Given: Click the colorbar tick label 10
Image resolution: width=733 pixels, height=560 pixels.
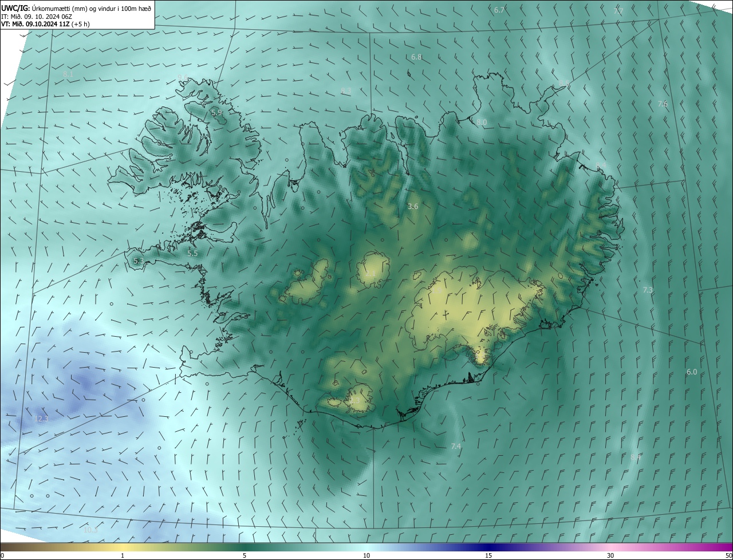Looking at the screenshot, I should tap(366, 556).
